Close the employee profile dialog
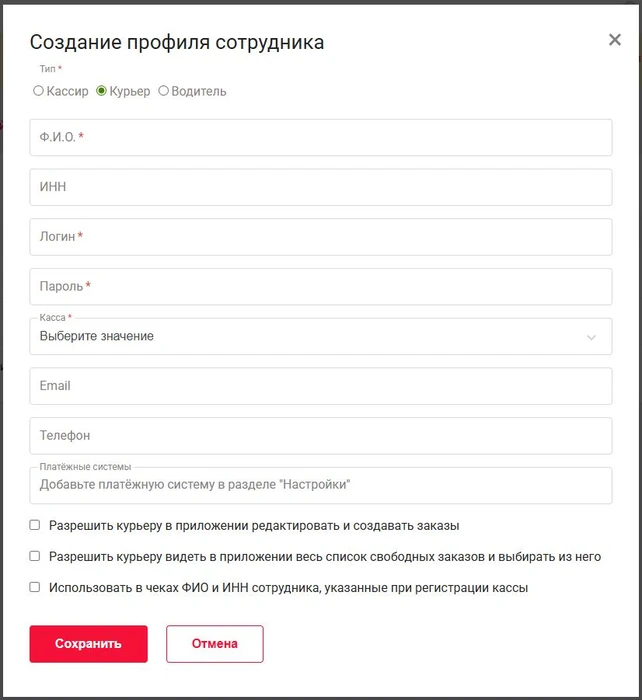The height and width of the screenshot is (700, 642). pyautogui.click(x=615, y=40)
